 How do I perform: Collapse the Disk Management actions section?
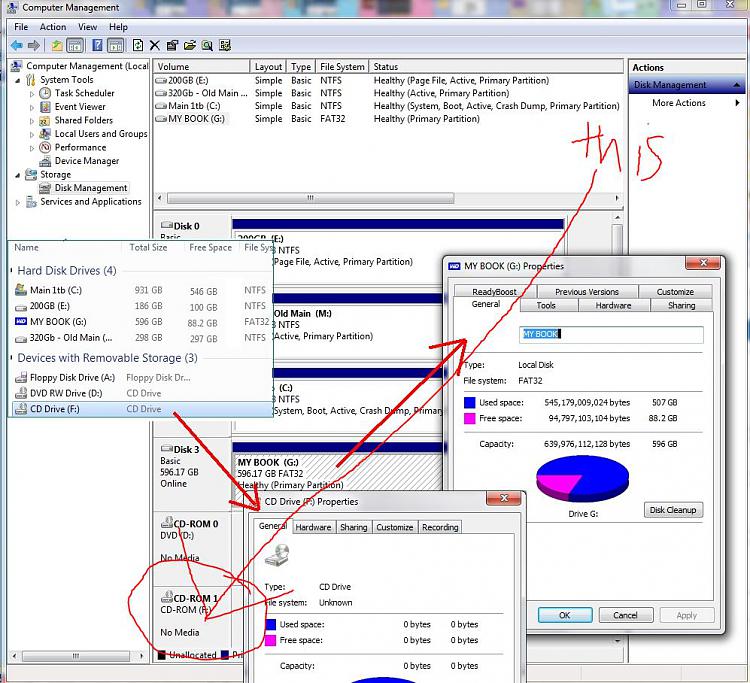[x=737, y=85]
